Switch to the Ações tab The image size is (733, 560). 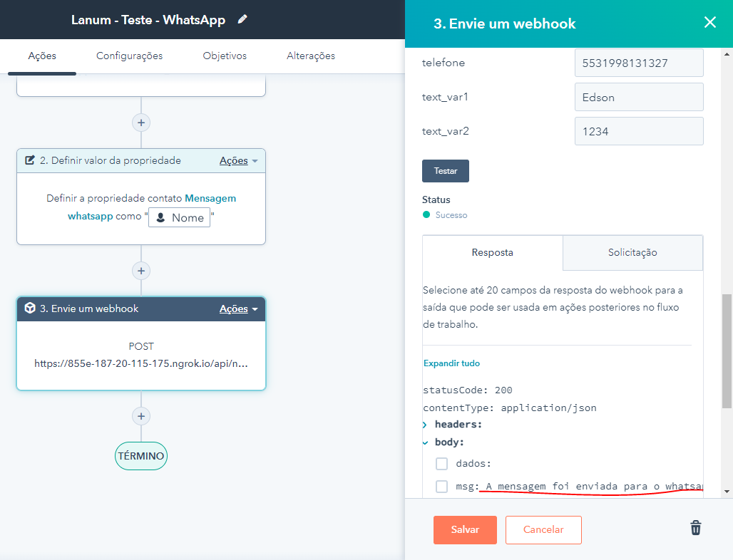[42, 56]
